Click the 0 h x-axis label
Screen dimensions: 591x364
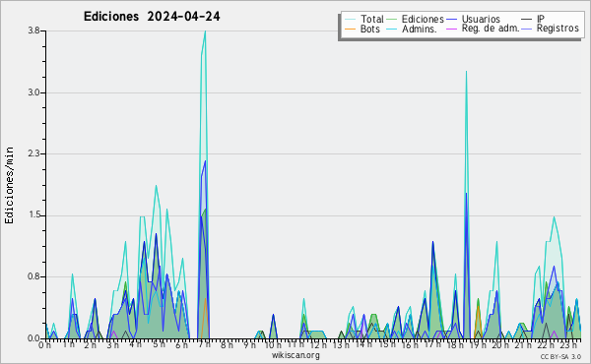(45, 344)
